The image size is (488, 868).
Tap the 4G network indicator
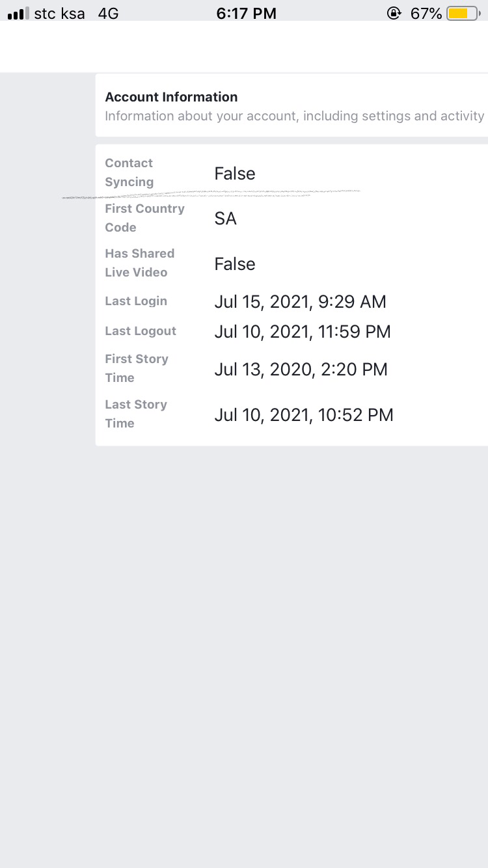(x=108, y=13)
